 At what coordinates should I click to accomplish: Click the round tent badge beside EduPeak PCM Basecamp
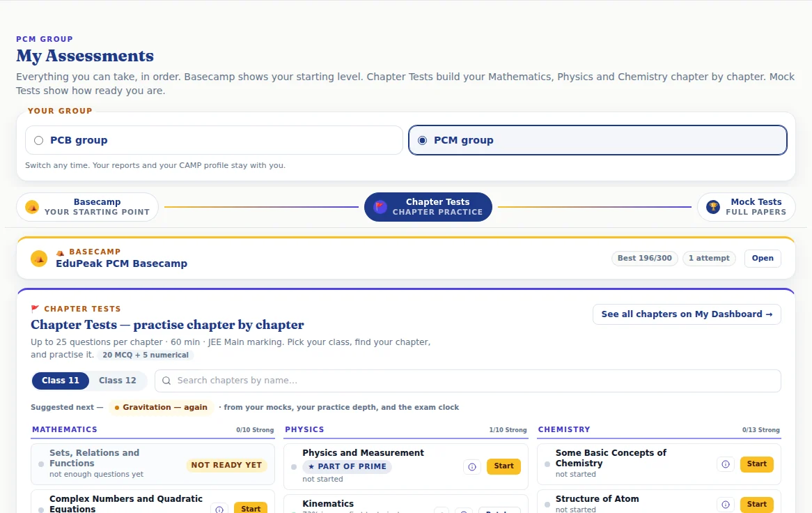[x=39, y=258]
